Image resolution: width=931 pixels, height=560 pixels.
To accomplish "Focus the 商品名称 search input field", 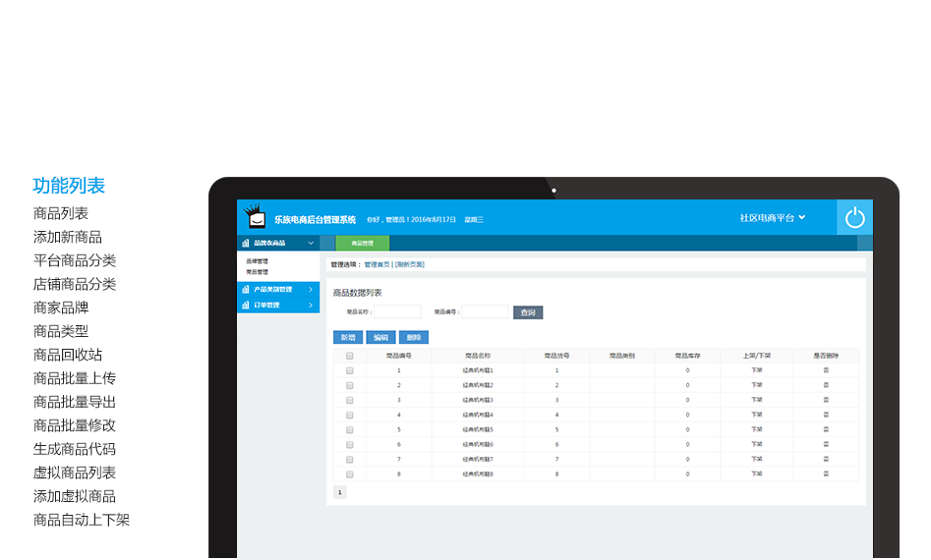I will [x=397, y=312].
